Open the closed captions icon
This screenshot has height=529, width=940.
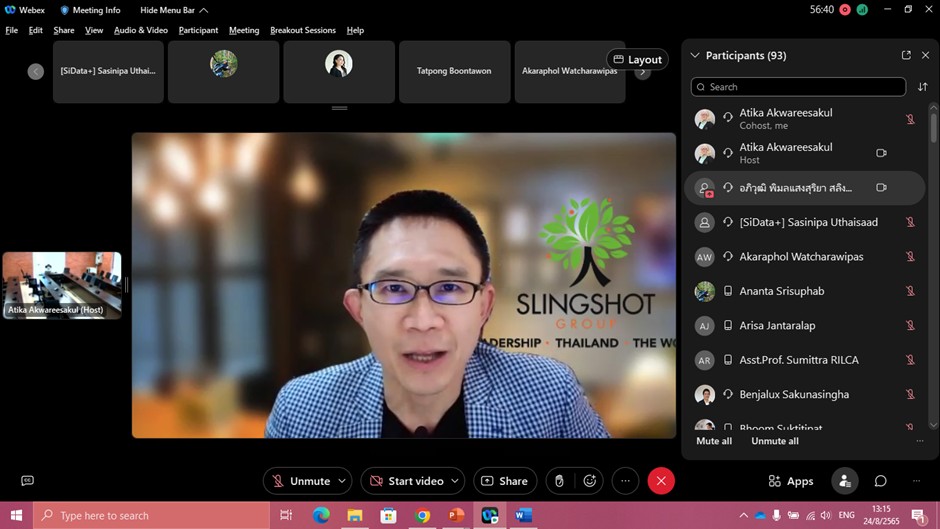pos(27,481)
